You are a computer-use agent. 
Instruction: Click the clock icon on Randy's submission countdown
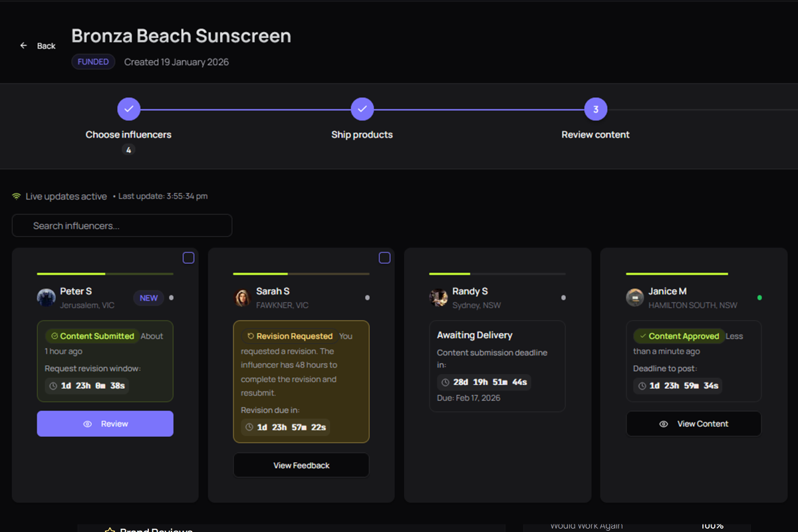pos(445,382)
